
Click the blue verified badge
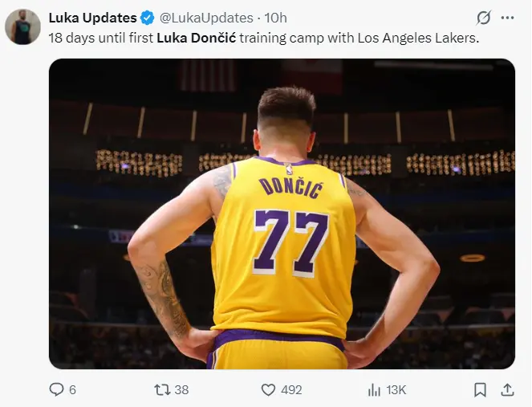point(148,18)
